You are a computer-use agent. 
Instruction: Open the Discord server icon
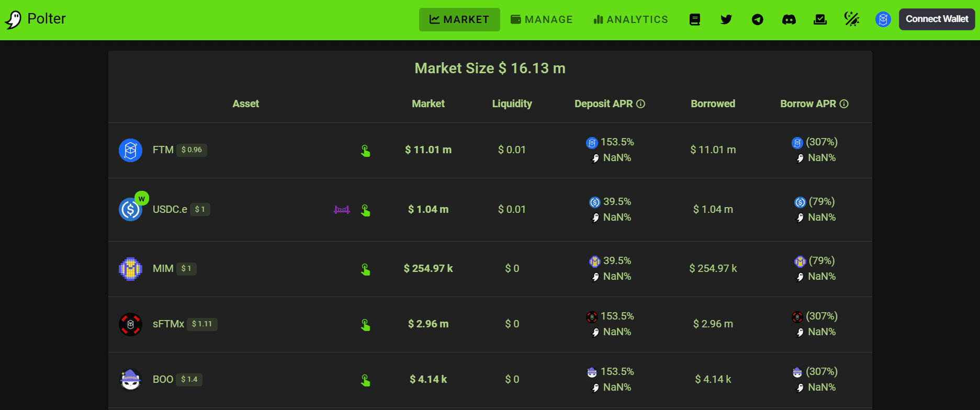(789, 20)
